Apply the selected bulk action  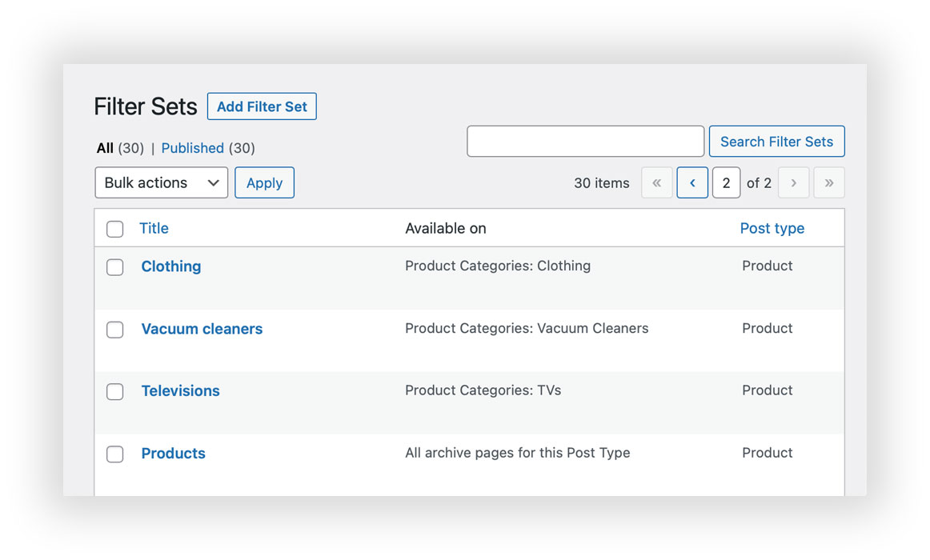click(x=264, y=182)
